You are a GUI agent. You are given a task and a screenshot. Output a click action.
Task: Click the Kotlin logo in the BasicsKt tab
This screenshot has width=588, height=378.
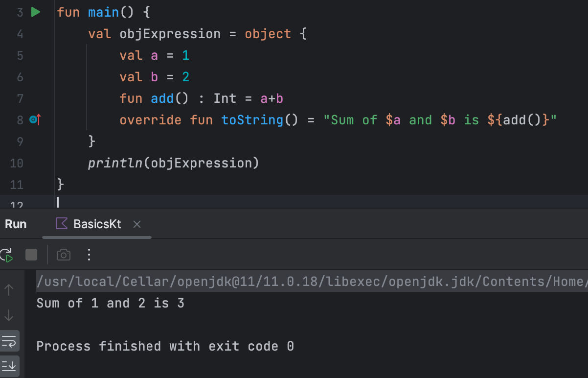tap(61, 224)
